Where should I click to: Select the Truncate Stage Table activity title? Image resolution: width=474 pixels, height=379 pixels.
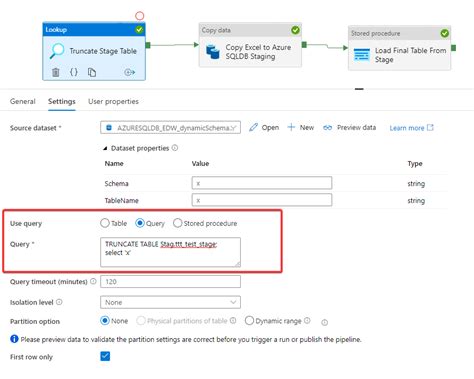click(103, 51)
